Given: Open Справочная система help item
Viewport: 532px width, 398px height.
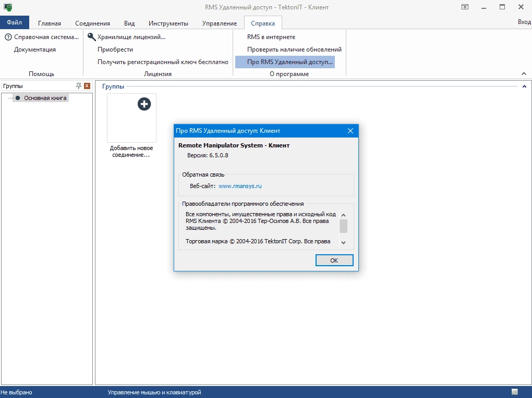Looking at the screenshot, I should coord(46,37).
